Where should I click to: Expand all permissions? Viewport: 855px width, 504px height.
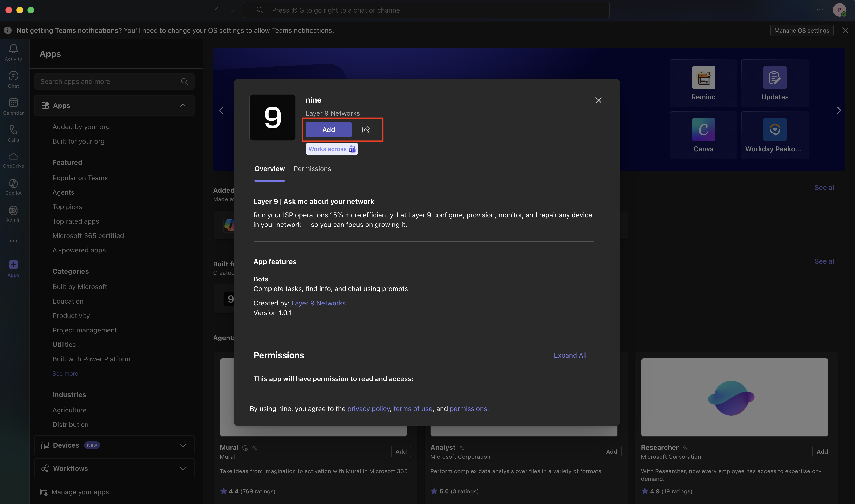(570, 355)
